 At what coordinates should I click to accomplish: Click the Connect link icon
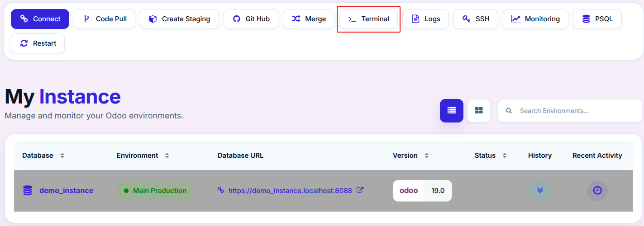click(x=24, y=19)
